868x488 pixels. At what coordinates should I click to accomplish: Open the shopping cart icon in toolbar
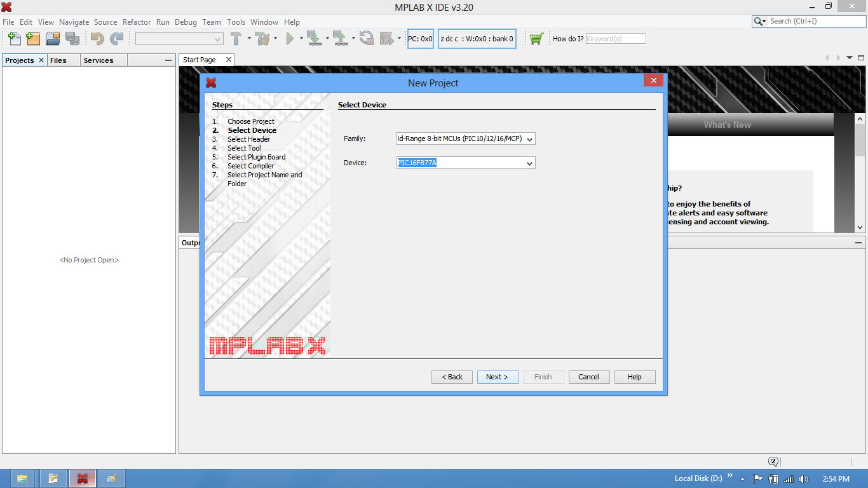coord(536,39)
